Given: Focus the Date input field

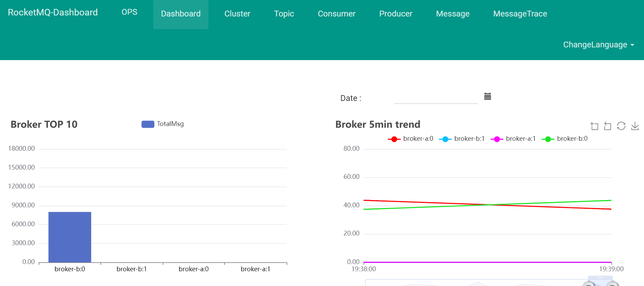Looking at the screenshot, I should tap(436, 98).
